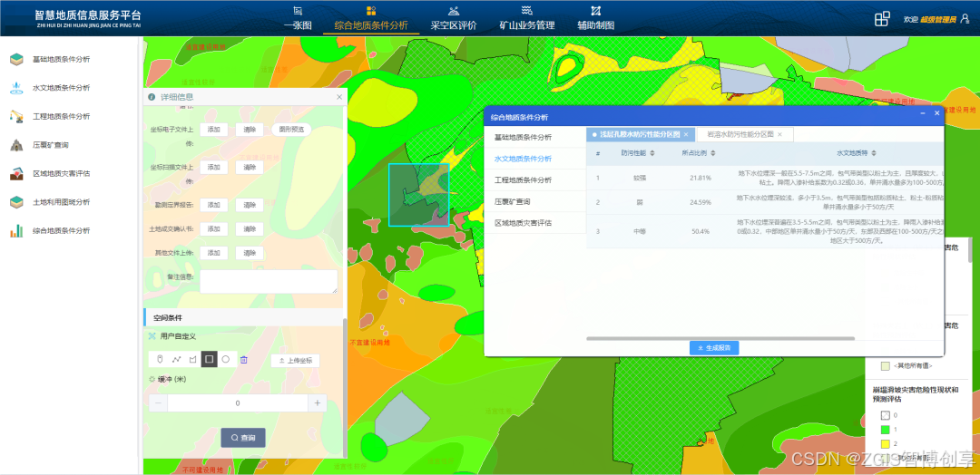Click into the 备注信息 text area

[269, 282]
